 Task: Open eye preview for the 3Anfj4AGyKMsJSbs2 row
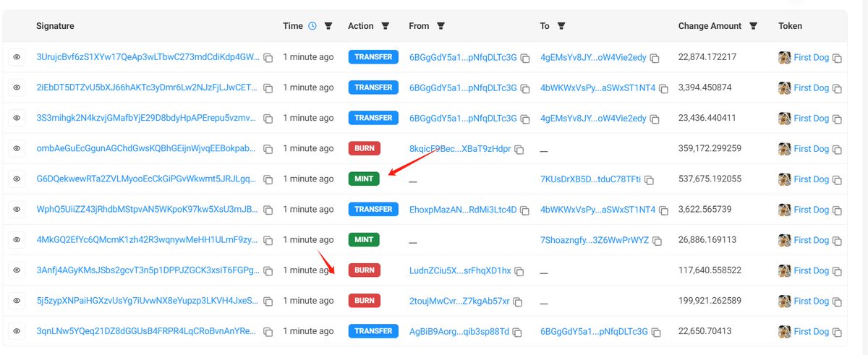[x=17, y=270]
